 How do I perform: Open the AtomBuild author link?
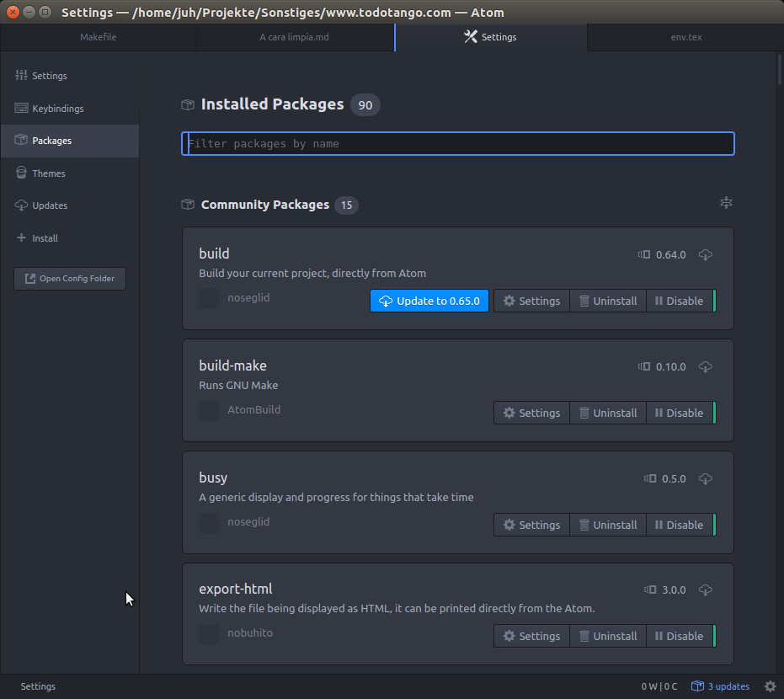pyautogui.click(x=254, y=409)
